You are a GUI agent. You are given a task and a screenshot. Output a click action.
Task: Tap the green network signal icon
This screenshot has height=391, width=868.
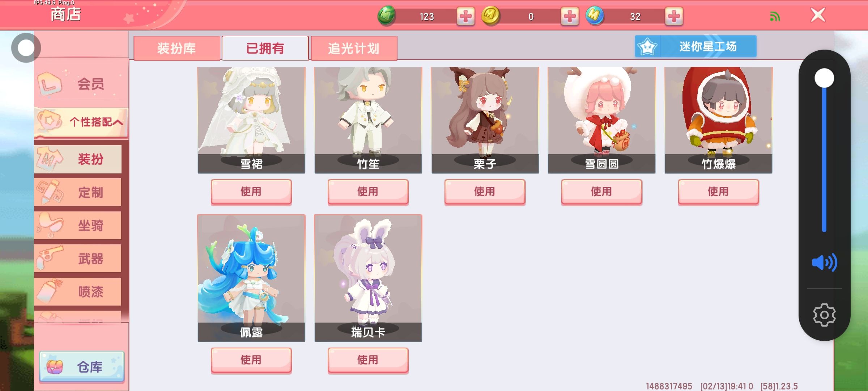point(775,17)
